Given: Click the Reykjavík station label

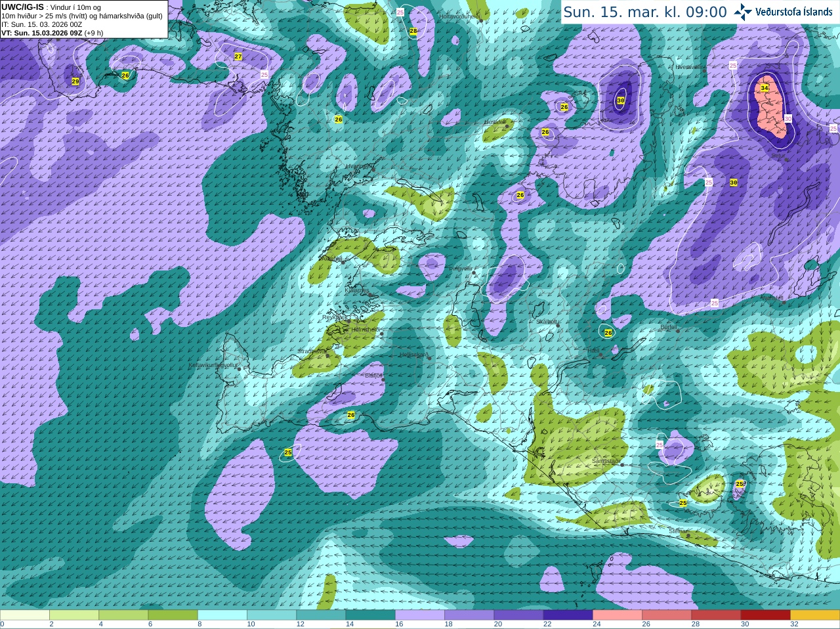Looking at the screenshot, I should coord(334,317).
